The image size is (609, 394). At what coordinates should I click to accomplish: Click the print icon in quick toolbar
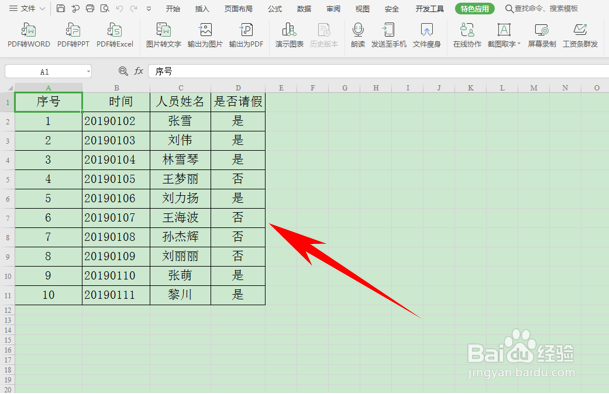[90, 8]
